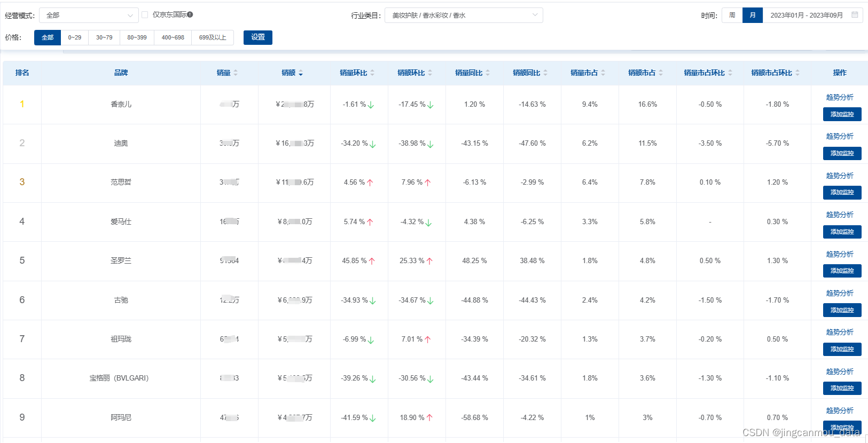This screenshot has width=868, height=443.
Task: Click the 品牌 column header
Action: click(x=121, y=73)
